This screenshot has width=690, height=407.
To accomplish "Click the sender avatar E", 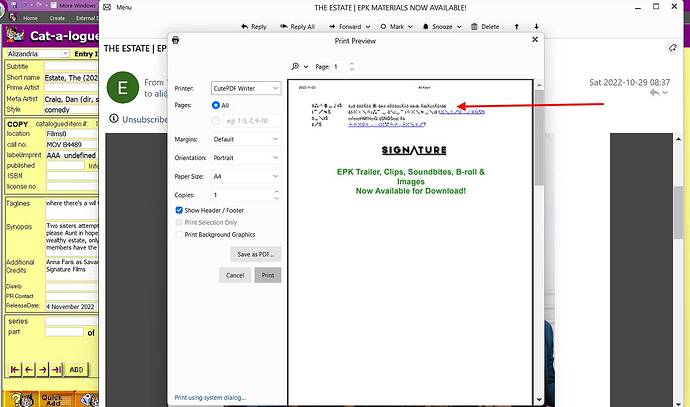I will (123, 88).
